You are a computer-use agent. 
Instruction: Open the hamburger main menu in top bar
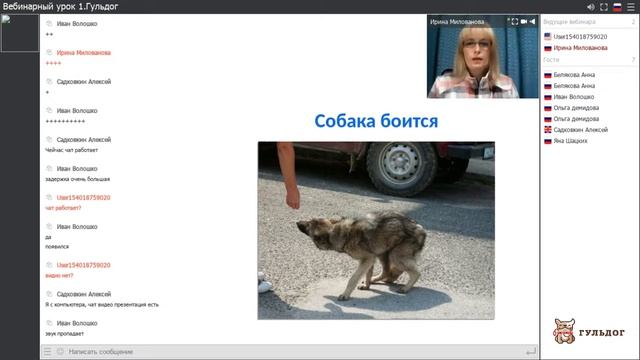[x=631, y=7]
